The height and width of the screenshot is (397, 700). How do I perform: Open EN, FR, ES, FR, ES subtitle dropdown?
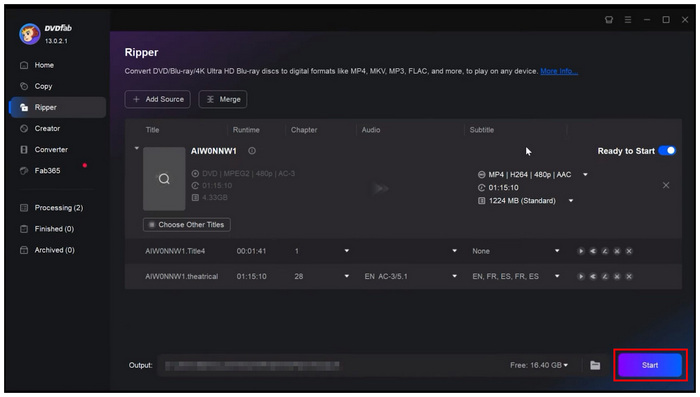coord(557,276)
